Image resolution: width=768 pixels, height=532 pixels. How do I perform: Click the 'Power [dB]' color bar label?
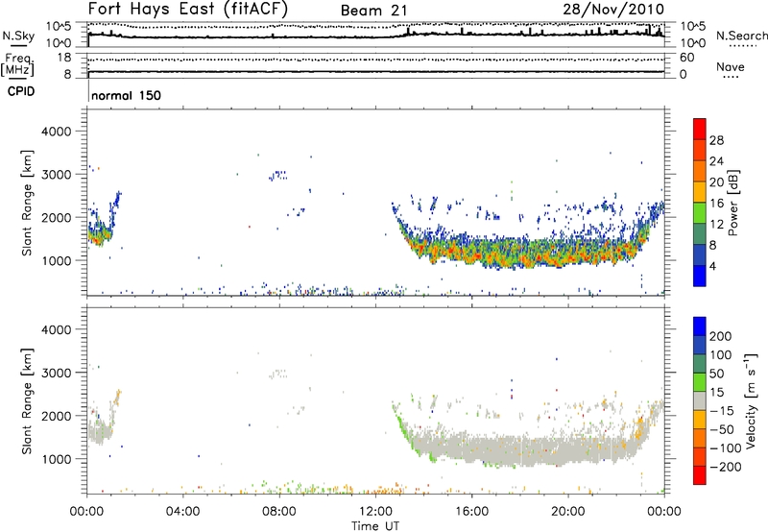tap(733, 203)
